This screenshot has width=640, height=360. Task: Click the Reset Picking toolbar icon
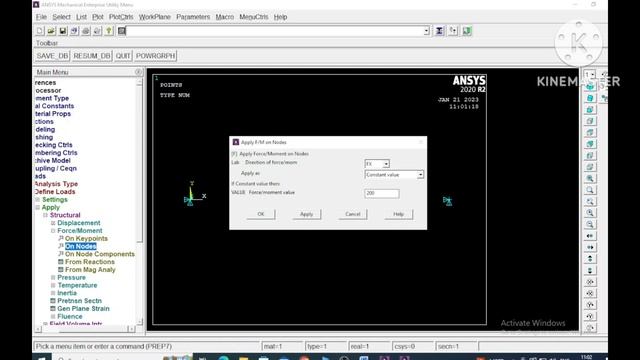click(453, 31)
